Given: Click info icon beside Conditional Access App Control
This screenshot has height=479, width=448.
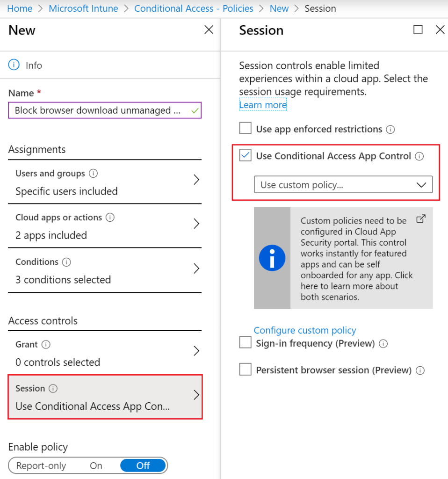Looking at the screenshot, I should [419, 156].
